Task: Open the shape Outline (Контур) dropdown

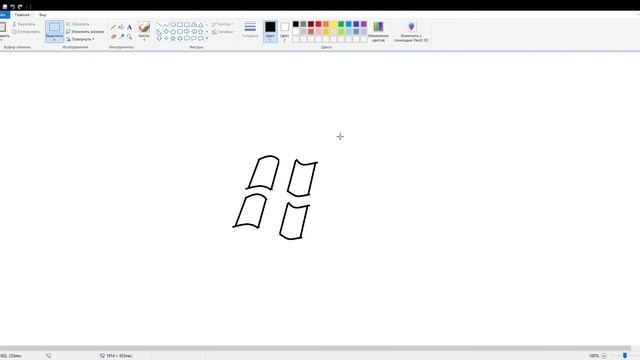Action: 222,24
